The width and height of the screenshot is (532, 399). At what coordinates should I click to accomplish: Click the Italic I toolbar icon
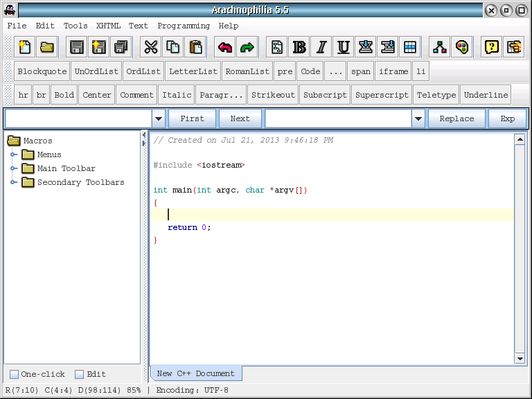coord(321,47)
